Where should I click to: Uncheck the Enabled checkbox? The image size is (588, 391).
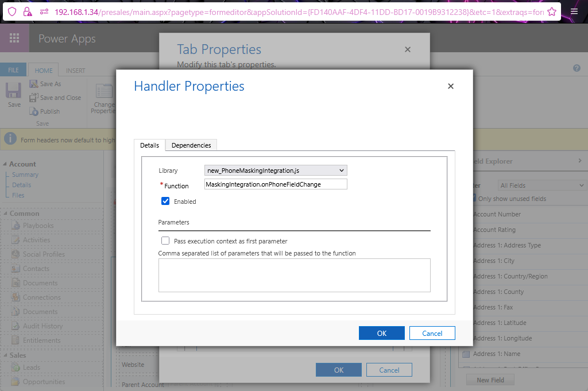tap(165, 202)
